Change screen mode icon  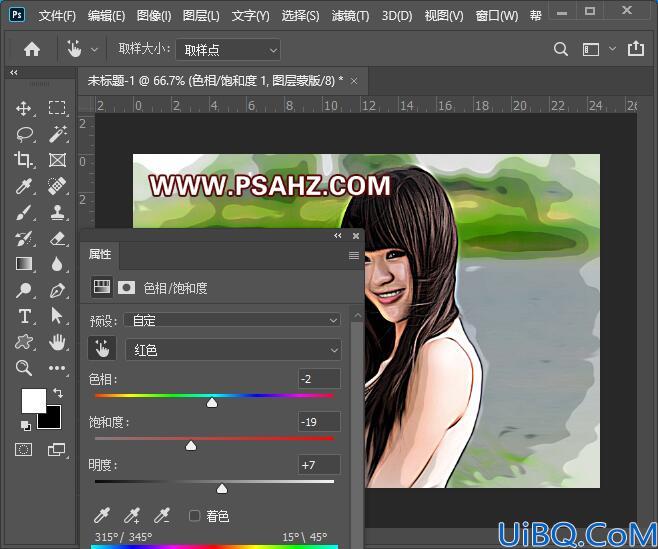coord(56,450)
